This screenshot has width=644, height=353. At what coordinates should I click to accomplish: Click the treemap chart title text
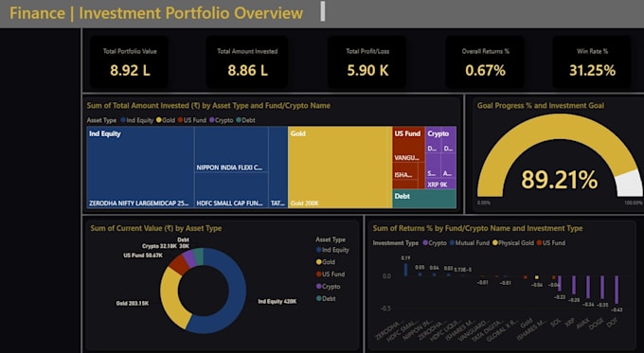208,105
